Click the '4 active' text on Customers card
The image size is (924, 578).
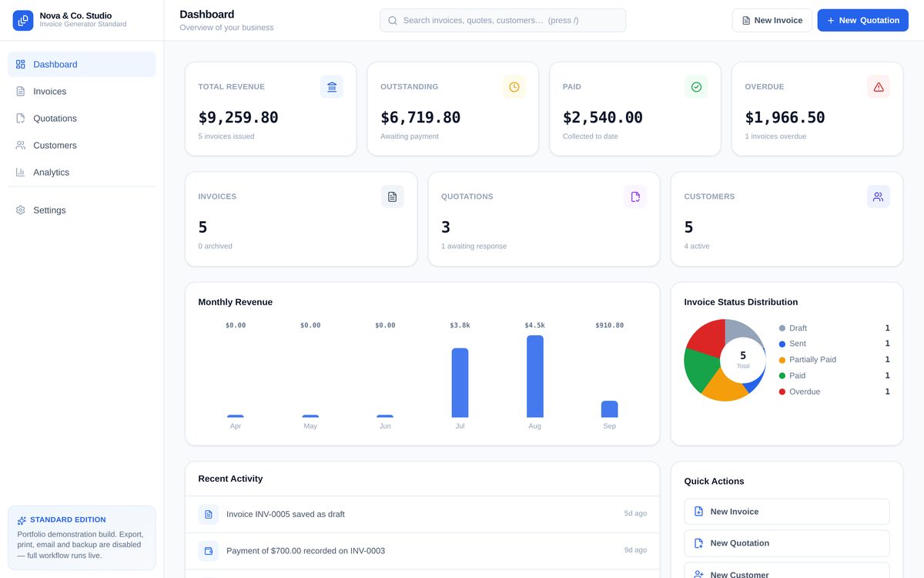(x=697, y=247)
